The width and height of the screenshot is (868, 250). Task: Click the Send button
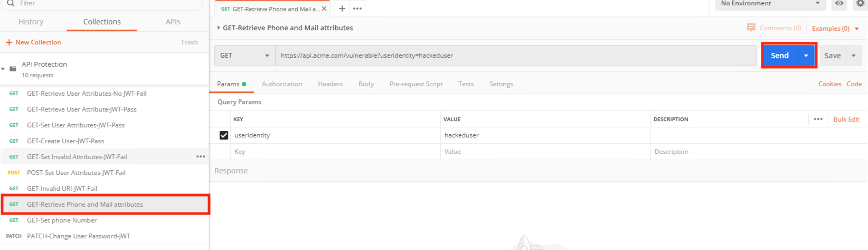click(780, 55)
